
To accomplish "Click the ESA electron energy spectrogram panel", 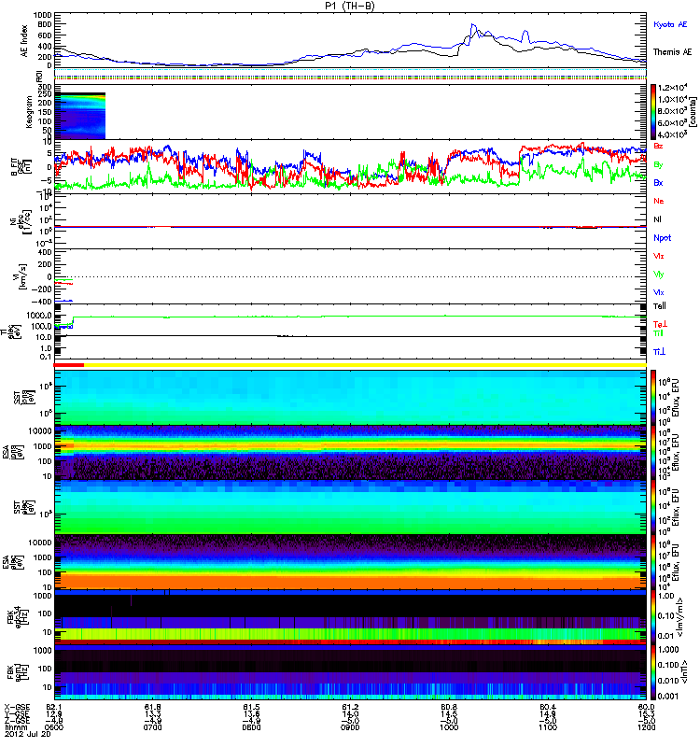I will point(351,562).
